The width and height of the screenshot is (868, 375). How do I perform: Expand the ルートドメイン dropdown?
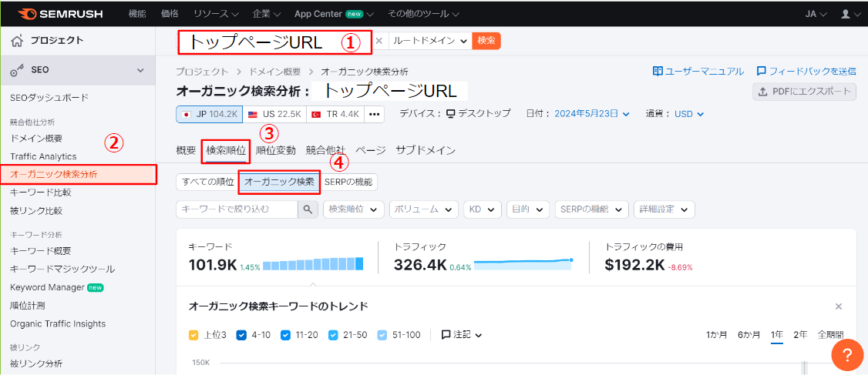pyautogui.click(x=430, y=41)
